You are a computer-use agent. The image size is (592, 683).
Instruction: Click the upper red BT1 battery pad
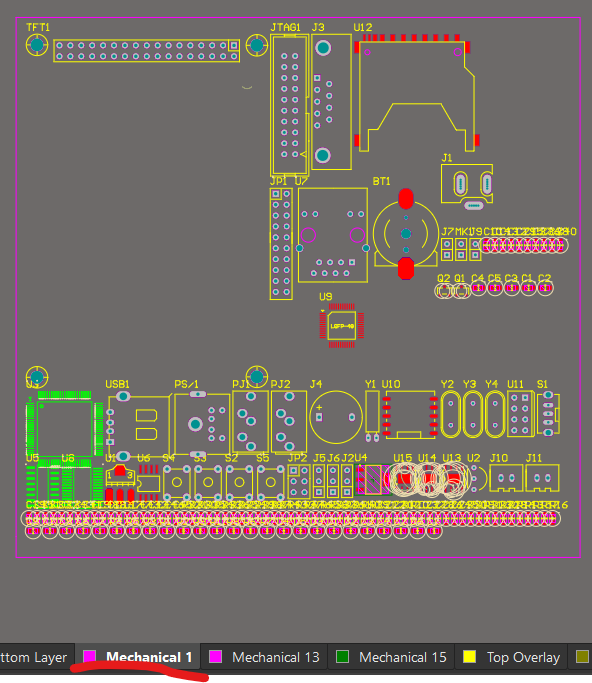click(x=406, y=199)
